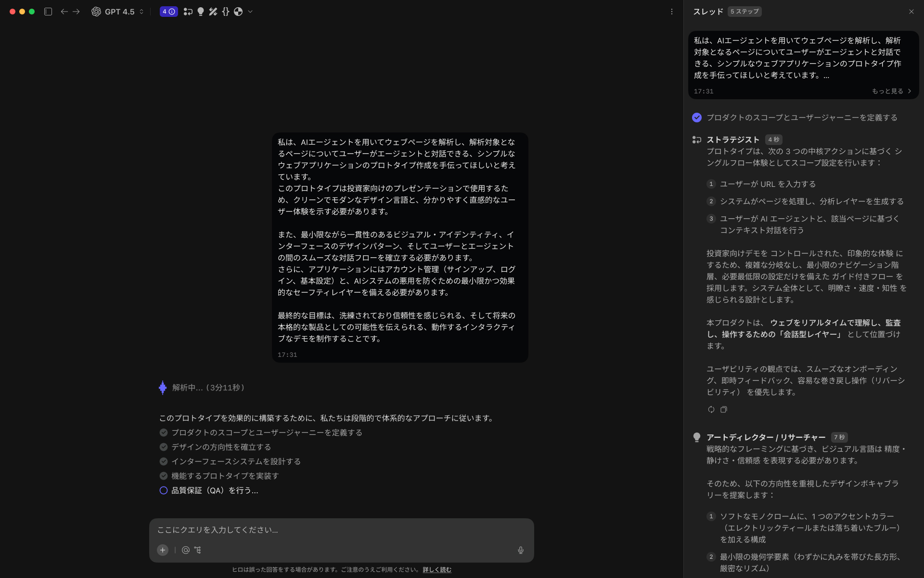Click the @ mention icon near the input field
This screenshot has height=578, width=924.
click(186, 550)
